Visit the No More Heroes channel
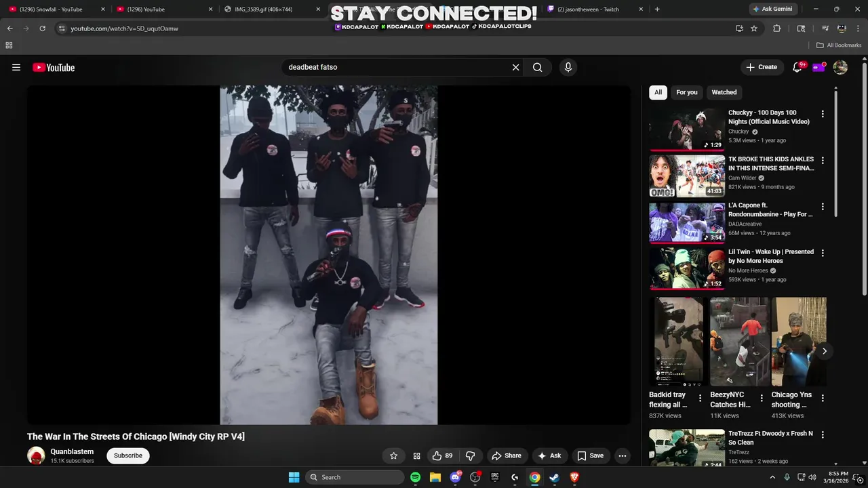The width and height of the screenshot is (868, 488). [748, 270]
